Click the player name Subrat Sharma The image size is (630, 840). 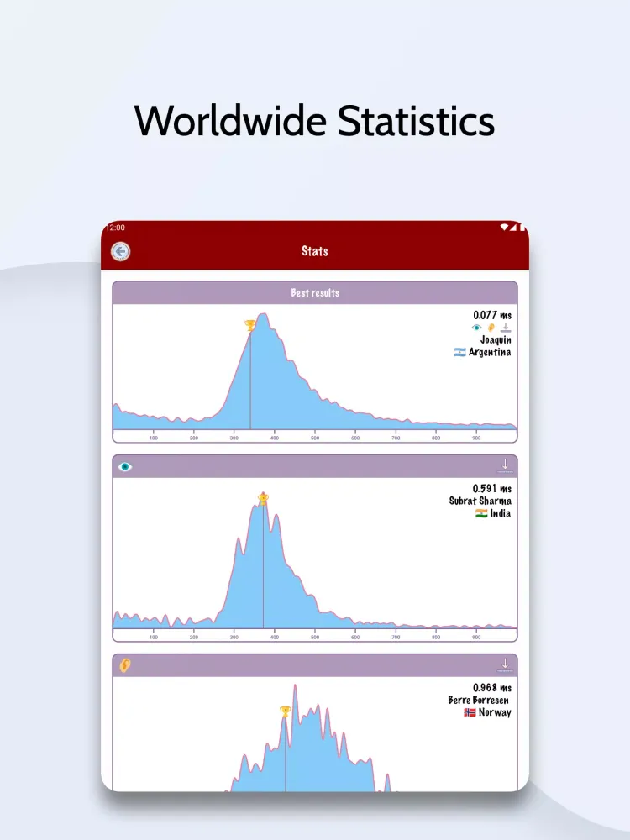click(480, 501)
